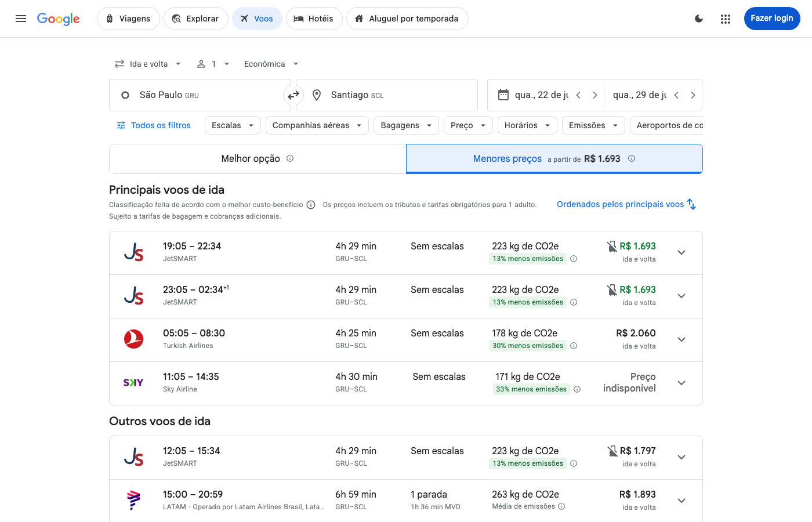The width and height of the screenshot is (812, 522).
Task: Go to Aluguel por temporada tab
Action: (x=407, y=19)
